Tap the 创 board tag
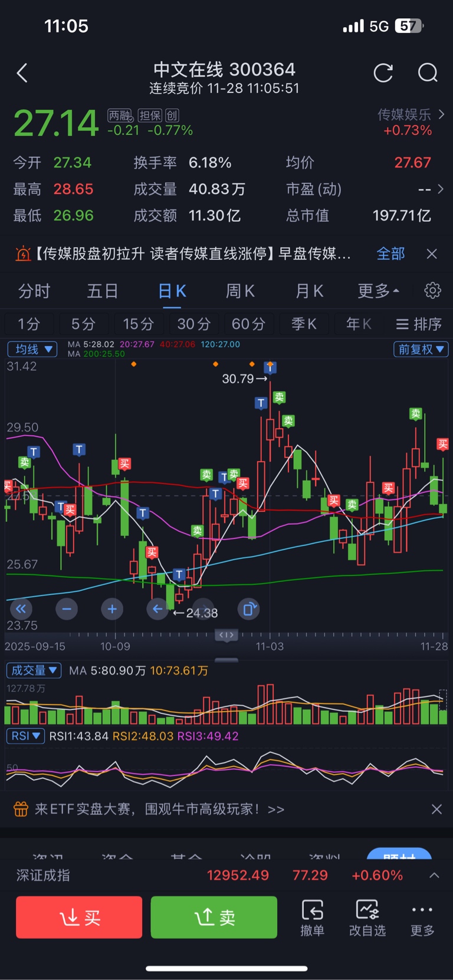The height and width of the screenshot is (980, 453). [x=172, y=116]
